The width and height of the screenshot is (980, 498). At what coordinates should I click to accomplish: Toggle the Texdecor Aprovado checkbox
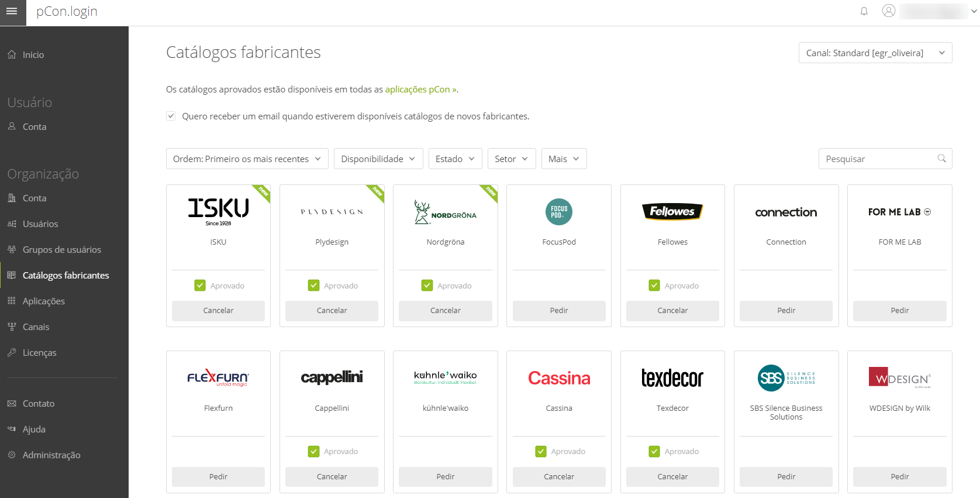click(654, 451)
